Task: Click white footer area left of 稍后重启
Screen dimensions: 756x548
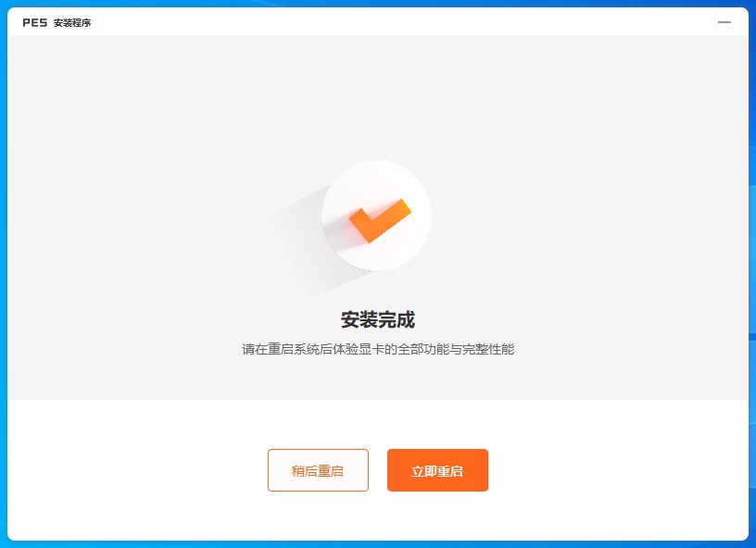Action: 137,470
